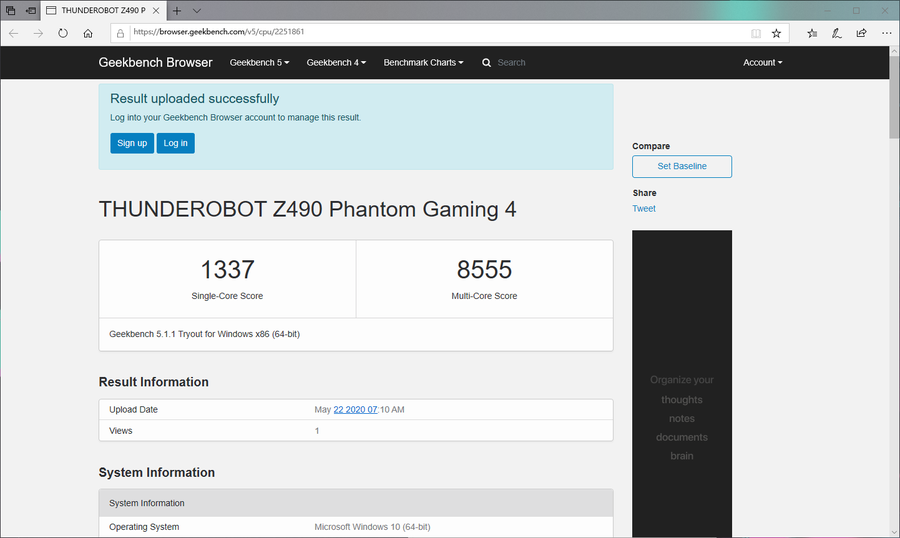The image size is (900, 538).
Task: Click the browser refresh button
Action: (x=62, y=32)
